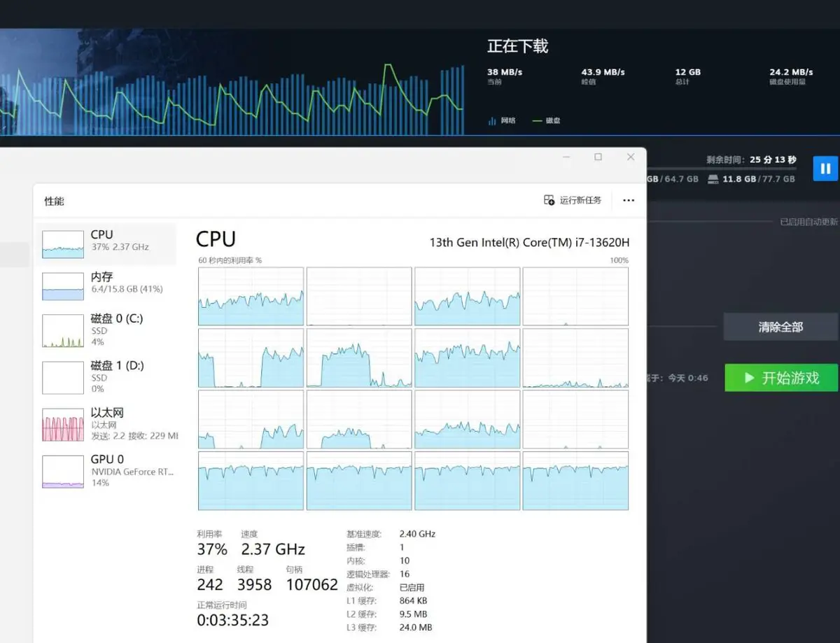Click the 已启用自动更新 label
The image size is (840, 643).
808,222
